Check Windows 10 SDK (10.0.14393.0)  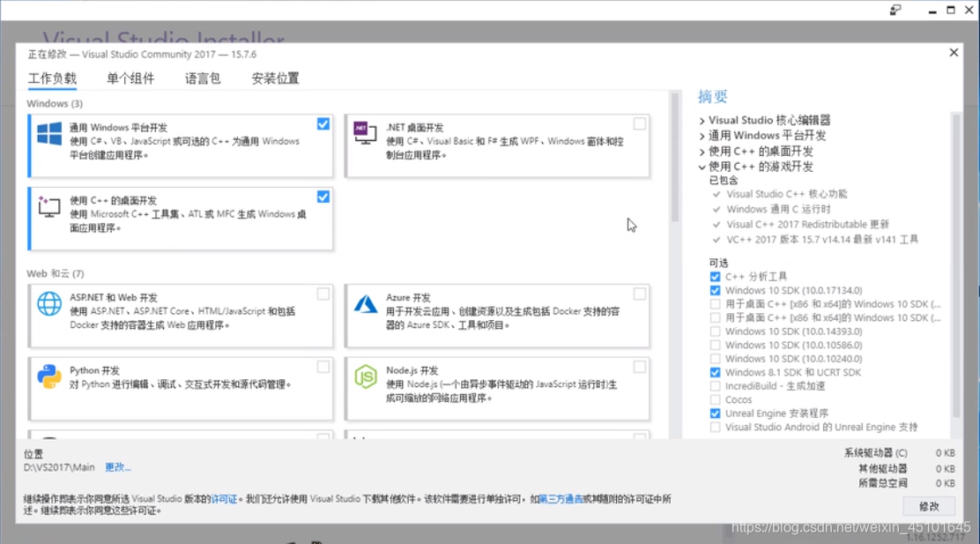pyautogui.click(x=715, y=332)
